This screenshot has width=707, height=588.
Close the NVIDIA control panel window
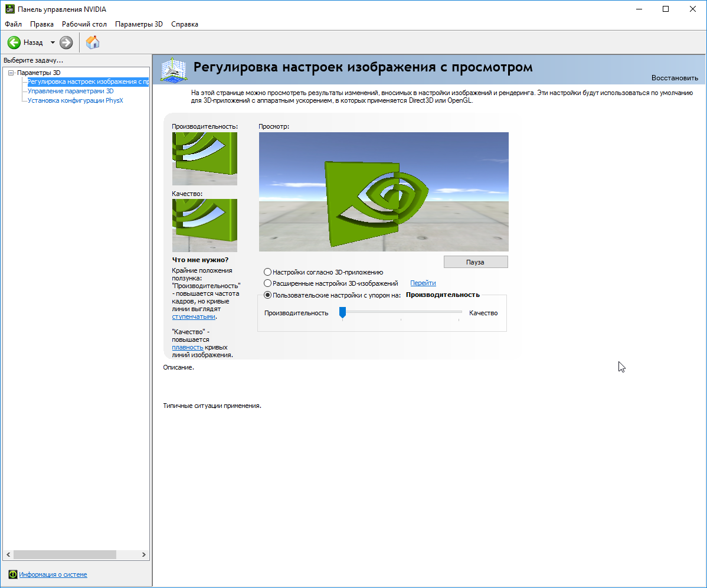point(693,9)
